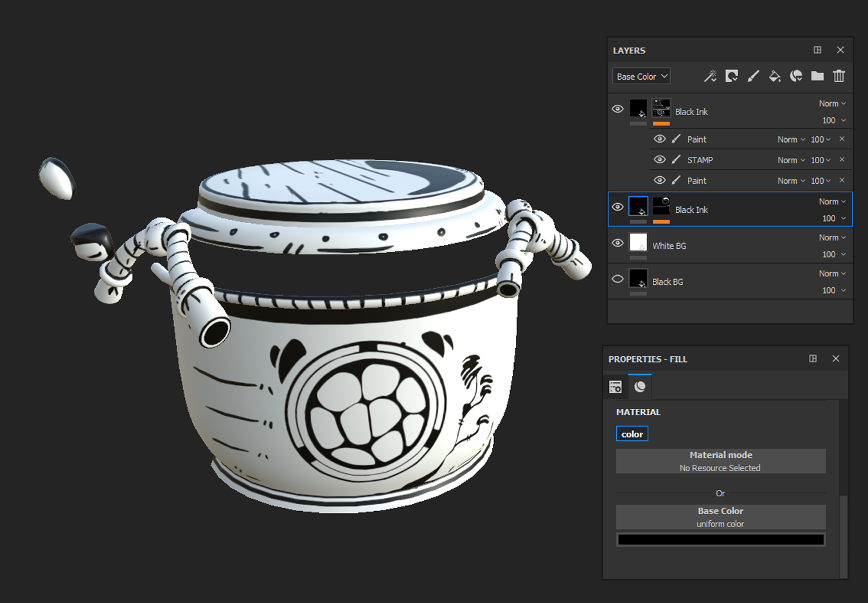Toggle the color channel button under Material
Image resolution: width=868 pixels, height=603 pixels.
[x=632, y=434]
